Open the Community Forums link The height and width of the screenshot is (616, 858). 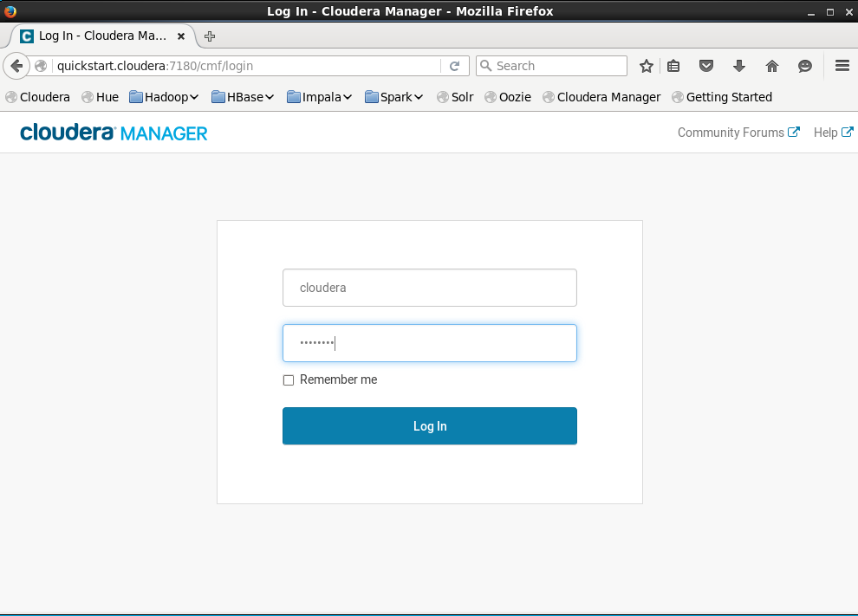(738, 133)
